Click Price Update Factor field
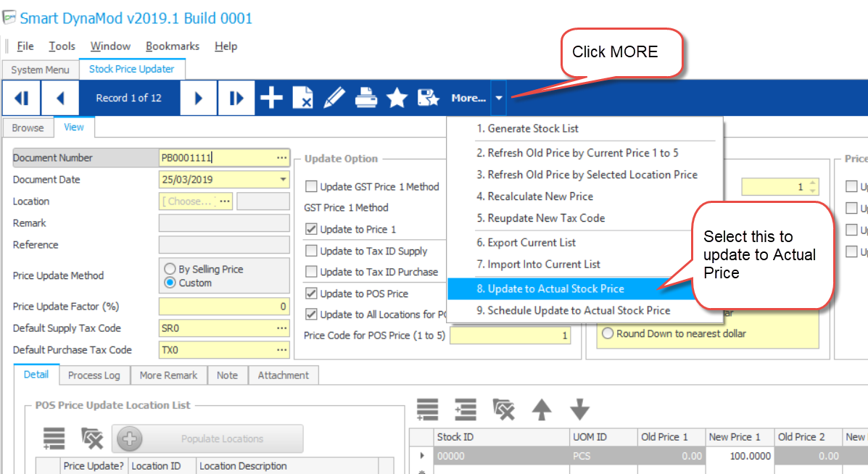This screenshot has height=474, width=868. (x=224, y=307)
